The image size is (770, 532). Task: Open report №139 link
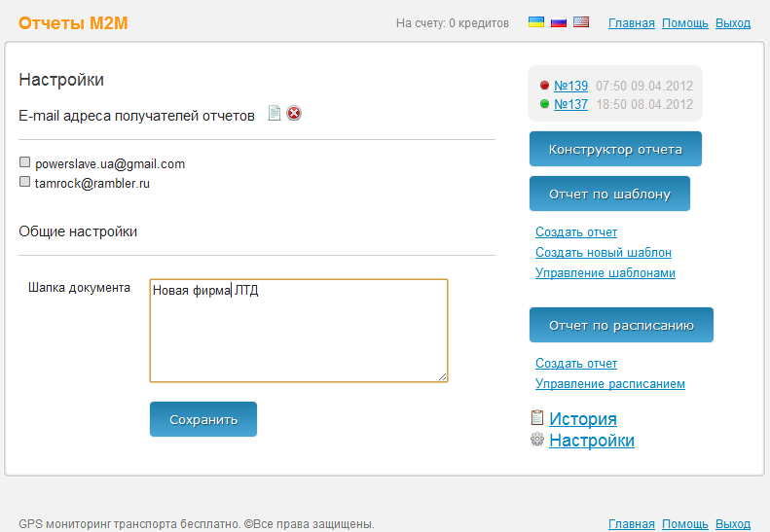click(x=570, y=86)
